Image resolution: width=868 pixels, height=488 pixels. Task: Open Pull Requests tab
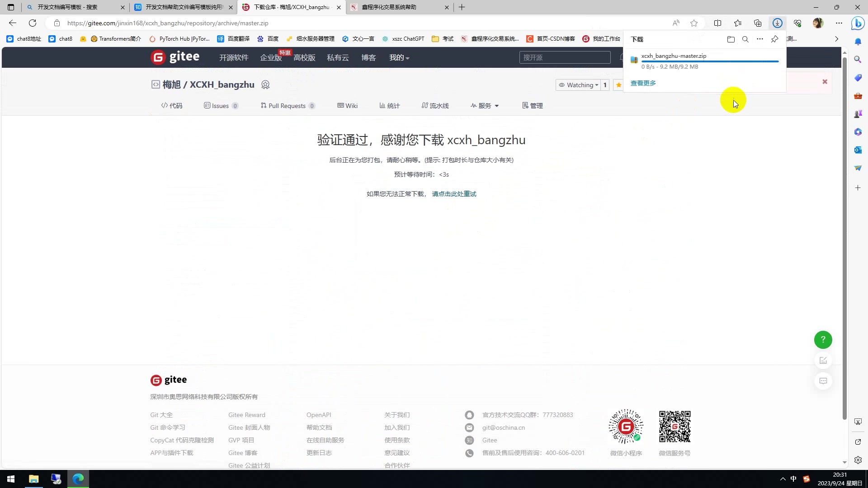click(x=288, y=106)
